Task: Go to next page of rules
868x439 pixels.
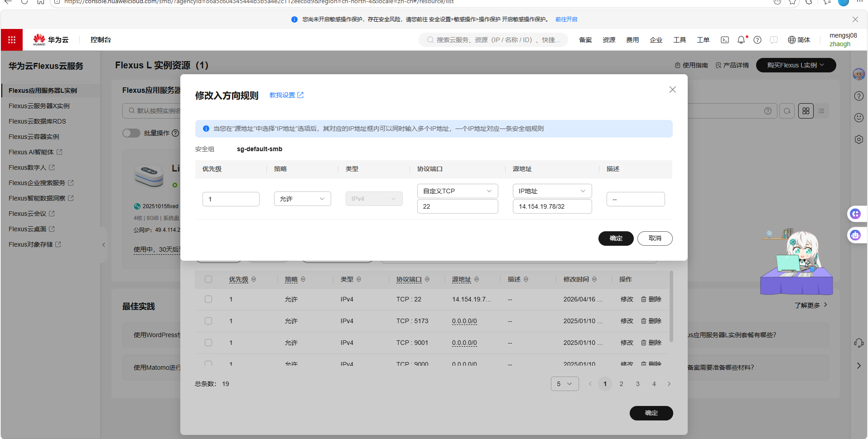Action: [669, 384]
